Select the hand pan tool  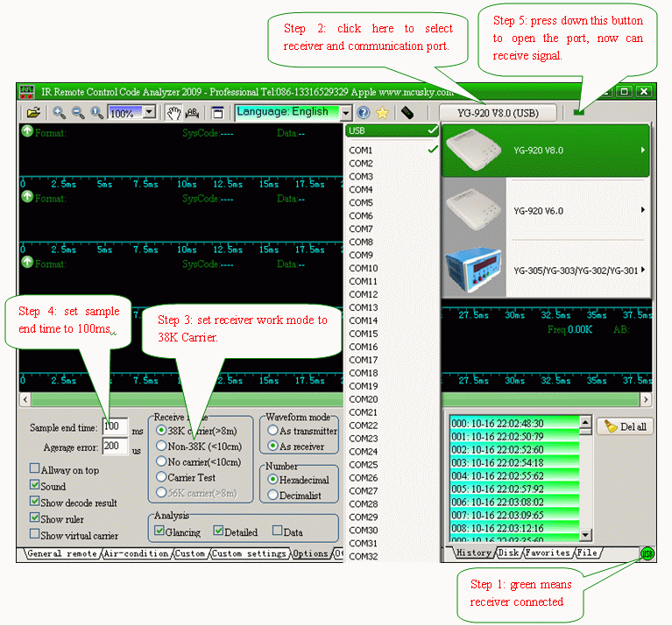[x=173, y=113]
